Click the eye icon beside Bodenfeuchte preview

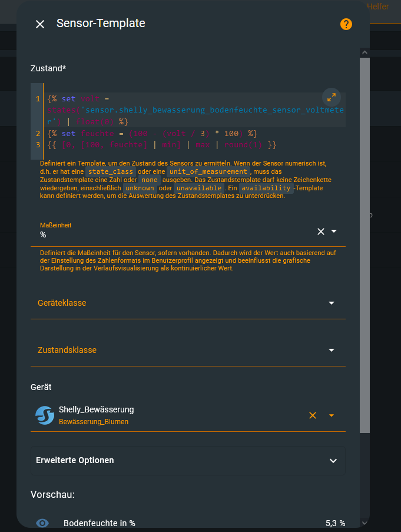(x=42, y=523)
